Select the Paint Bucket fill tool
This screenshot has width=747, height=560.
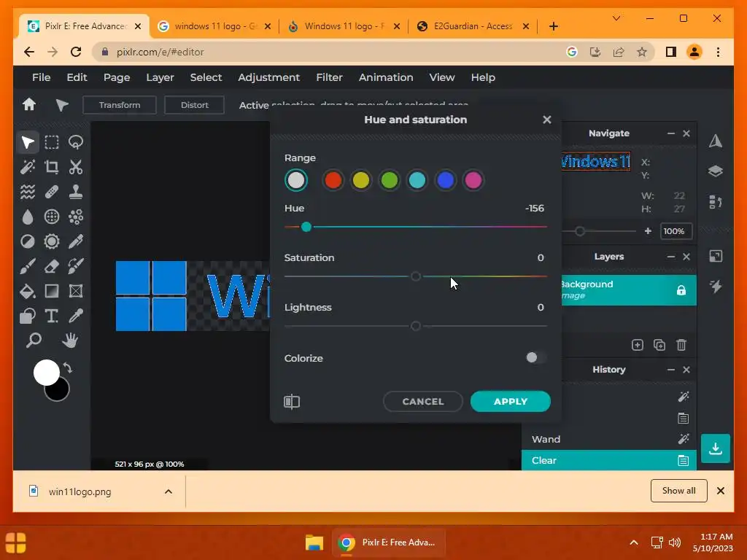pyautogui.click(x=28, y=291)
